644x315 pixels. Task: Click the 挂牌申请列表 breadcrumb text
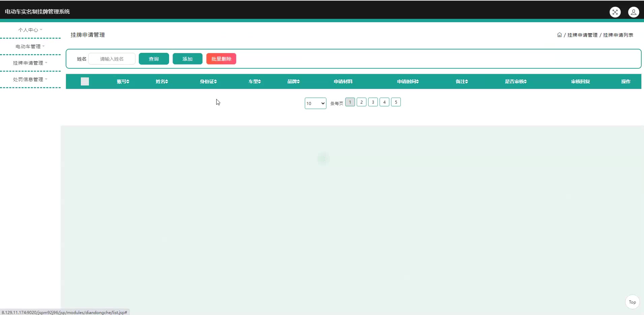point(618,35)
